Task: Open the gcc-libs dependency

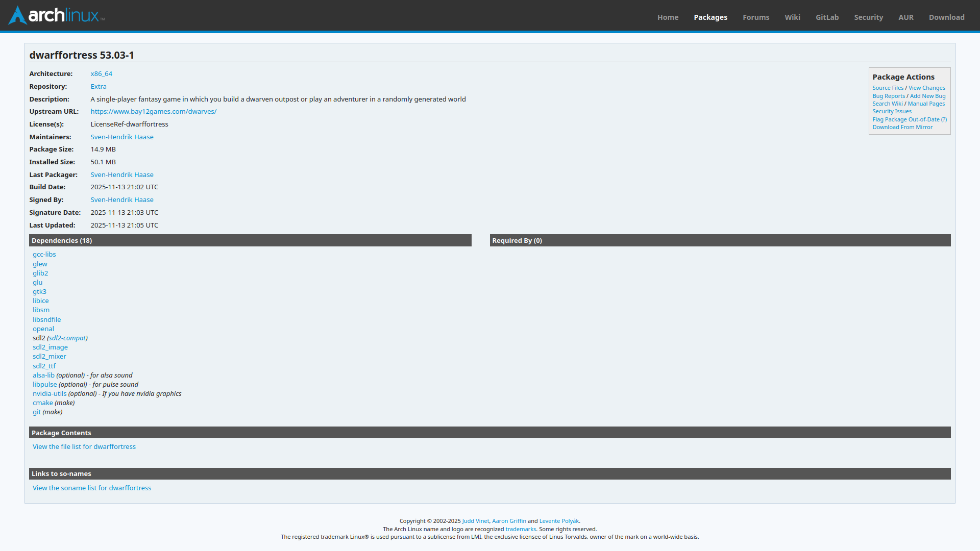Action: 44,255
